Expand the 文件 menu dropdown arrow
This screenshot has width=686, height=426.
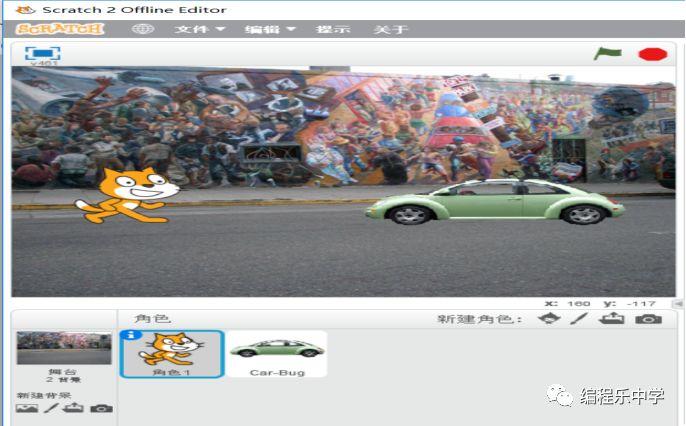(x=220, y=29)
